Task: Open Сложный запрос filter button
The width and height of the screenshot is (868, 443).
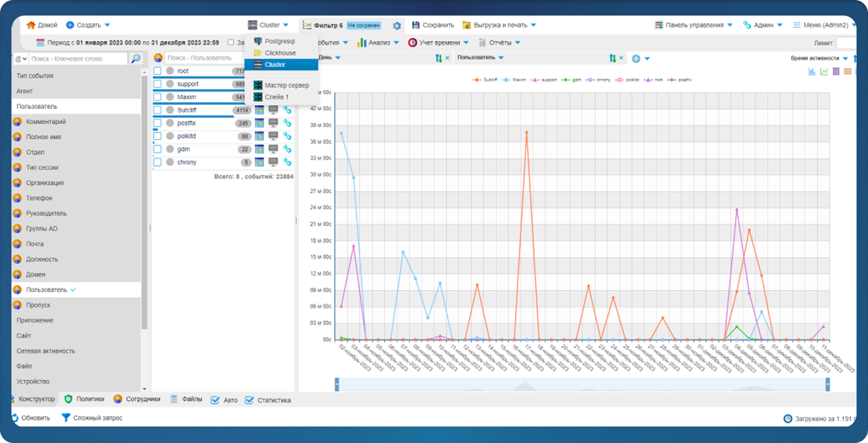Action: pos(92,418)
